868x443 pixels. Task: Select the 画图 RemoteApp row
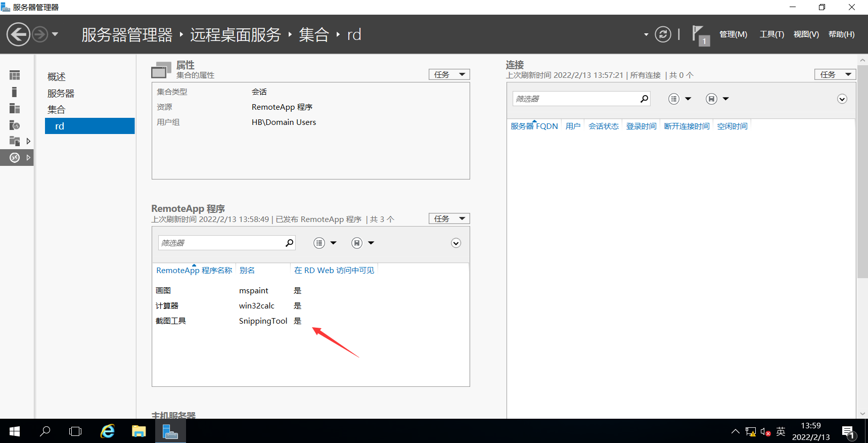pos(310,291)
